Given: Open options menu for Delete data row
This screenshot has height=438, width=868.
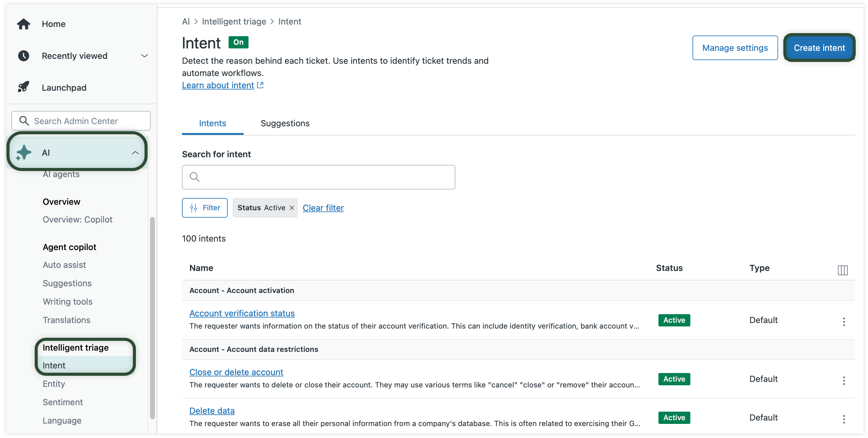Looking at the screenshot, I should 844,419.
